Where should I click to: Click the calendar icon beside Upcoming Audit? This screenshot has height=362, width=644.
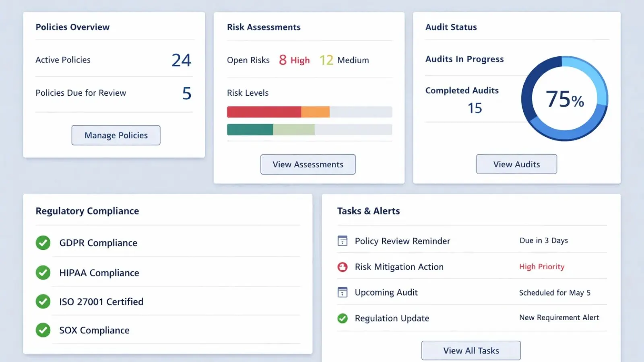click(x=343, y=292)
